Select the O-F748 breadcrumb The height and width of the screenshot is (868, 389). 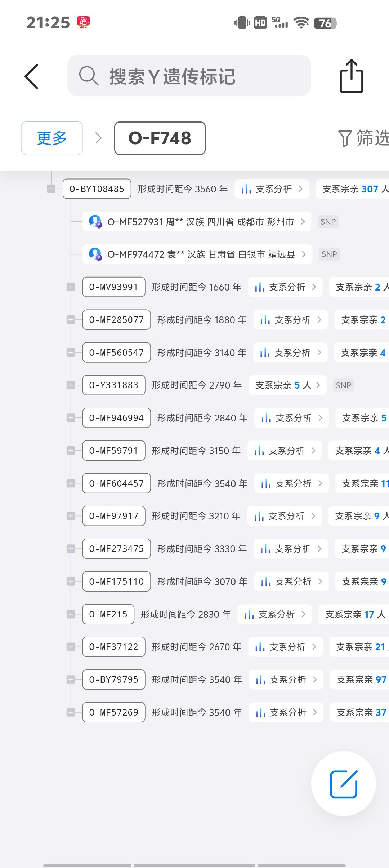[x=160, y=138]
